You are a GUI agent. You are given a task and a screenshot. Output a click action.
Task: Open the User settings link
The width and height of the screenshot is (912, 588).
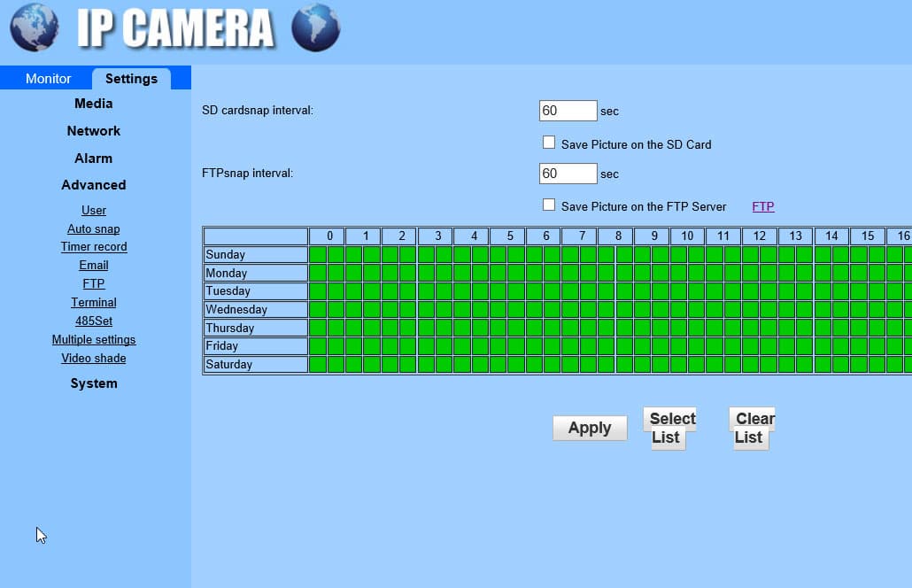[94, 210]
